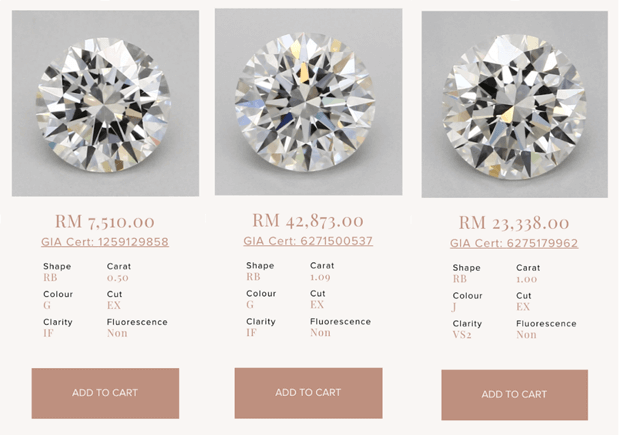Click the Cut label under RM 23,338.00
The width and height of the screenshot is (619, 435).
tap(524, 296)
